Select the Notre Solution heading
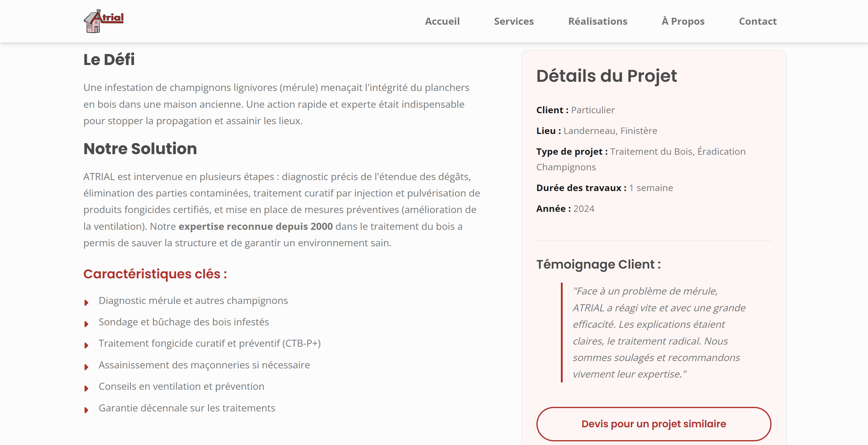The height and width of the screenshot is (445, 868). (140, 149)
